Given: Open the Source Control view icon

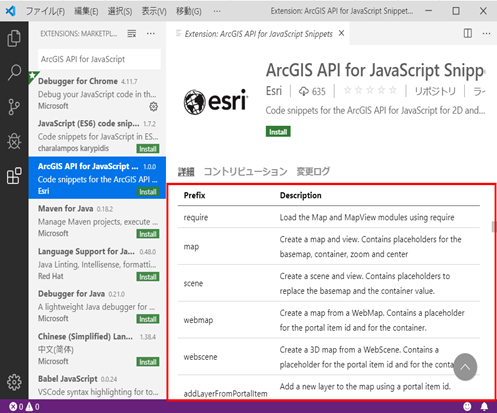Looking at the screenshot, I should point(14,107).
